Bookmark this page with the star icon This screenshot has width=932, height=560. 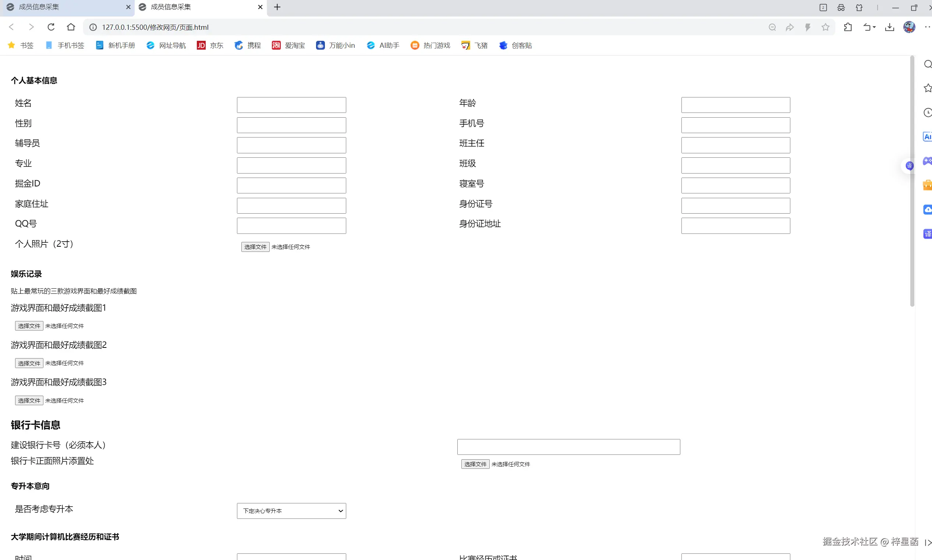825,27
